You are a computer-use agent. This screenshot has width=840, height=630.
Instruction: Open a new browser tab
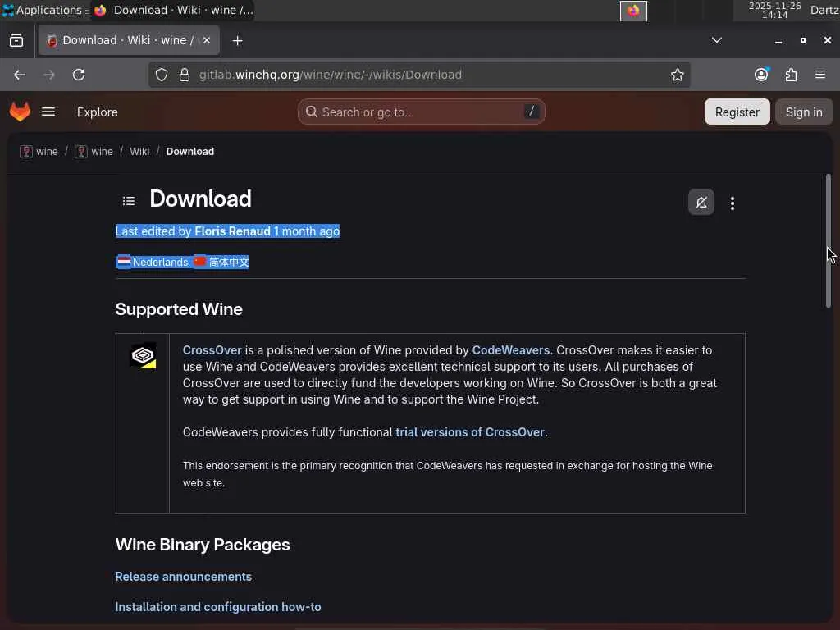(x=237, y=40)
